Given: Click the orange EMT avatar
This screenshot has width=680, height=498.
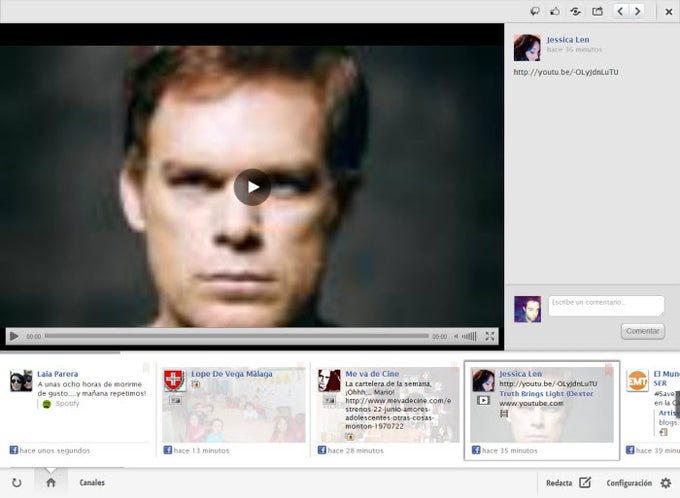Looking at the screenshot, I should [x=638, y=381].
